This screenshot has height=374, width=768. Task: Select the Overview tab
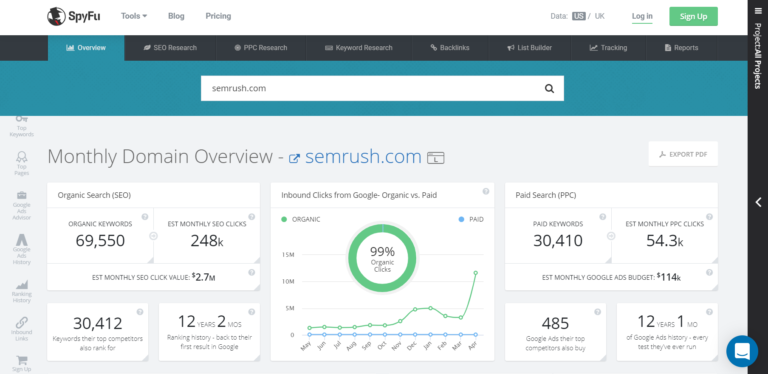(86, 47)
